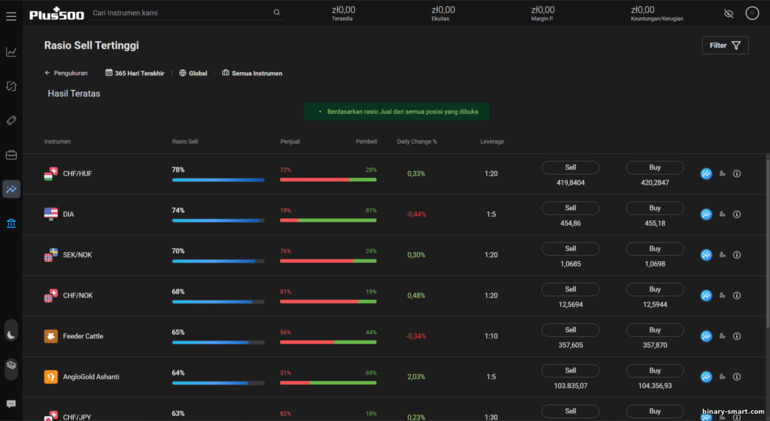Click the bank building icon in sidebar
Screen dimensions: 770x421
pos(11,223)
